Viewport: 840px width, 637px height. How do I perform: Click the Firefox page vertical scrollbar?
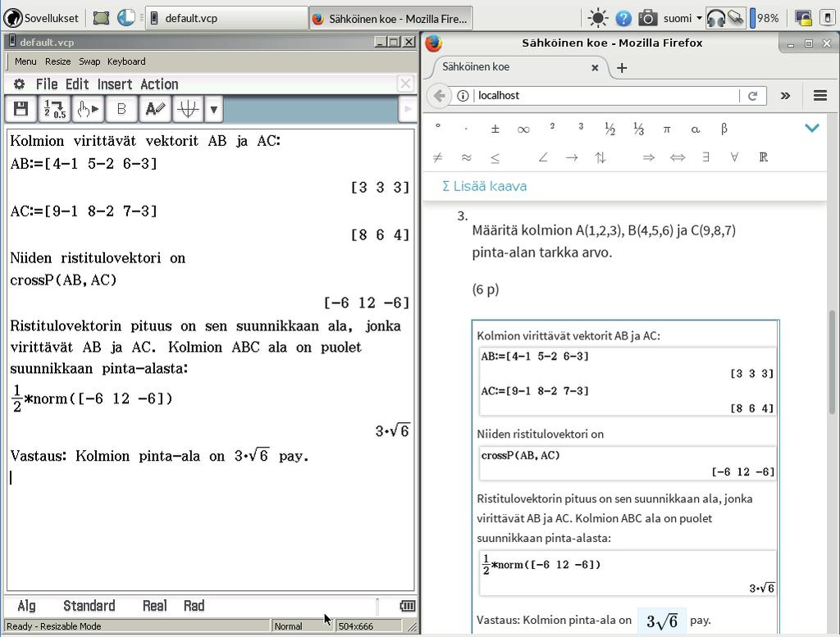coord(832,362)
